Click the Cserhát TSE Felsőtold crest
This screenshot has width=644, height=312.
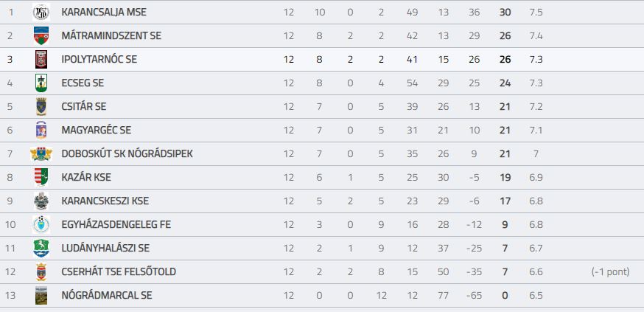(x=41, y=271)
